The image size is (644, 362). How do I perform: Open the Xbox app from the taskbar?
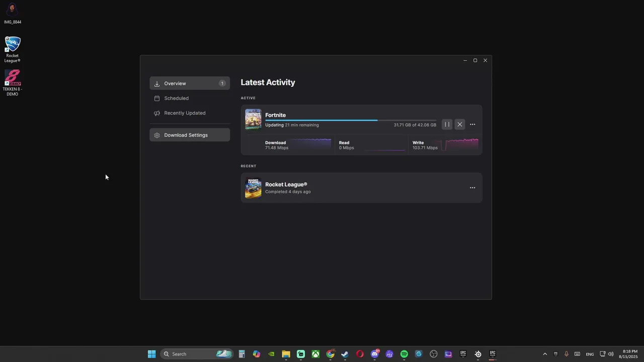[x=315, y=354]
